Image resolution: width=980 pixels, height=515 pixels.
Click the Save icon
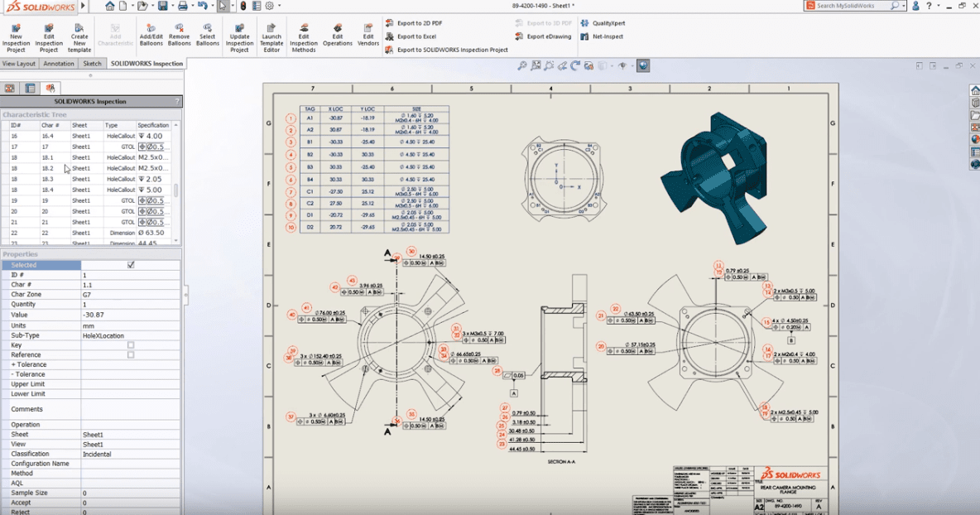162,6
